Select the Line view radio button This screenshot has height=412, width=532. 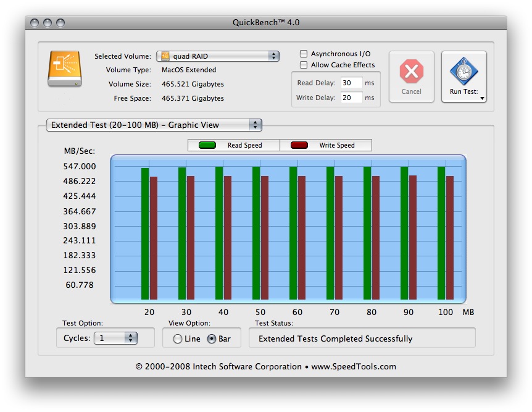[x=178, y=339]
